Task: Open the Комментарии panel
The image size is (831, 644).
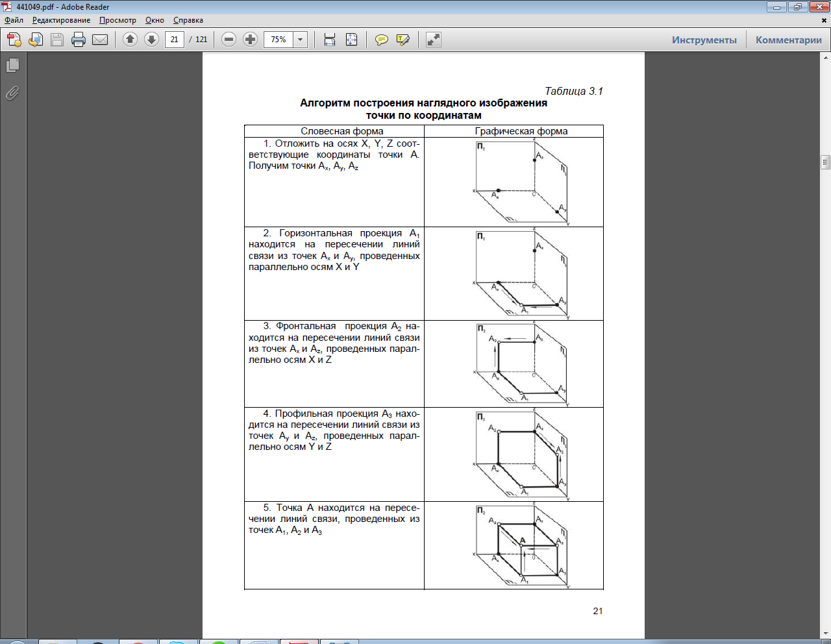Action: pos(788,40)
